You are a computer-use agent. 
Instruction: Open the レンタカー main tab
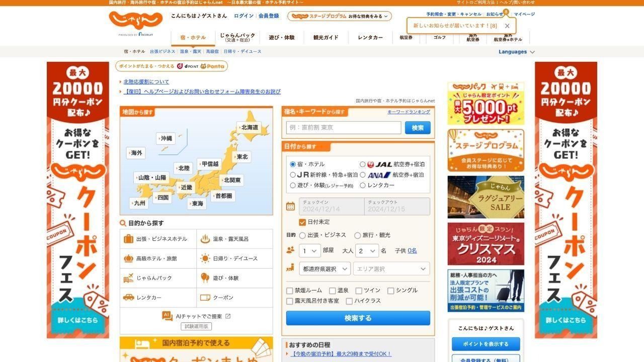[x=370, y=38]
